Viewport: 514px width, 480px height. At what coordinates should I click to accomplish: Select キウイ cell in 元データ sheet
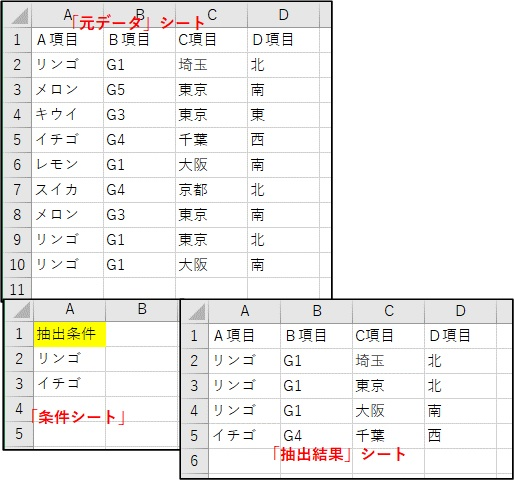tap(67, 115)
